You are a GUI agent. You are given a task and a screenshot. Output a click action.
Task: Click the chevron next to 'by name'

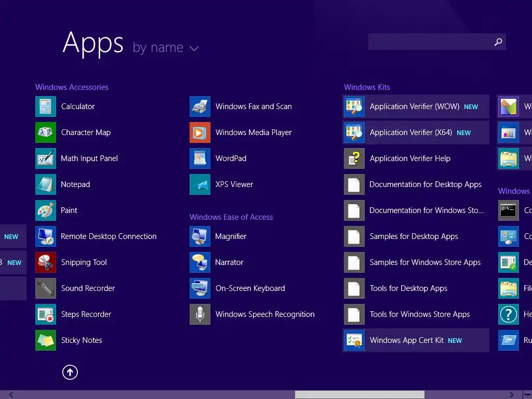click(194, 48)
